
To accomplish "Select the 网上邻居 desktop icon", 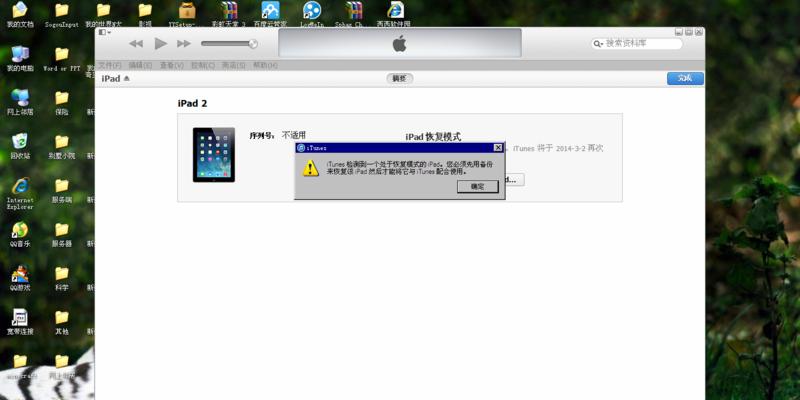I will (20, 102).
